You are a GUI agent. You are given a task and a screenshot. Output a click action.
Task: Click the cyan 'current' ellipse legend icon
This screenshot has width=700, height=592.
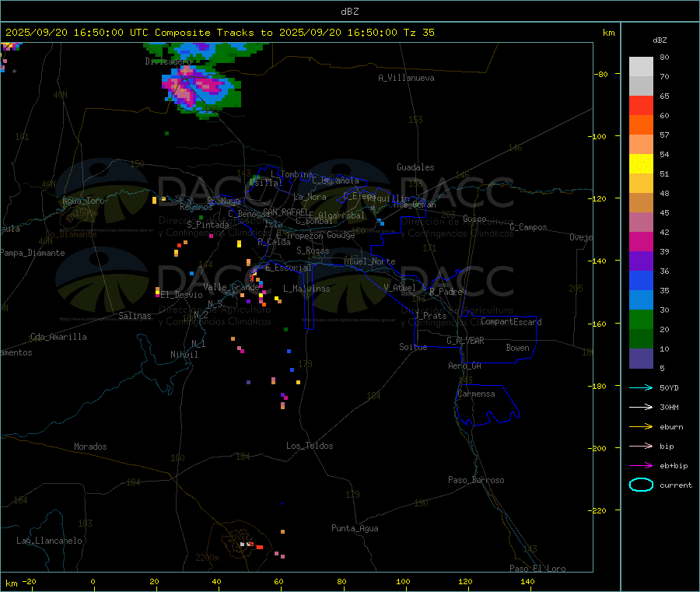[641, 485]
